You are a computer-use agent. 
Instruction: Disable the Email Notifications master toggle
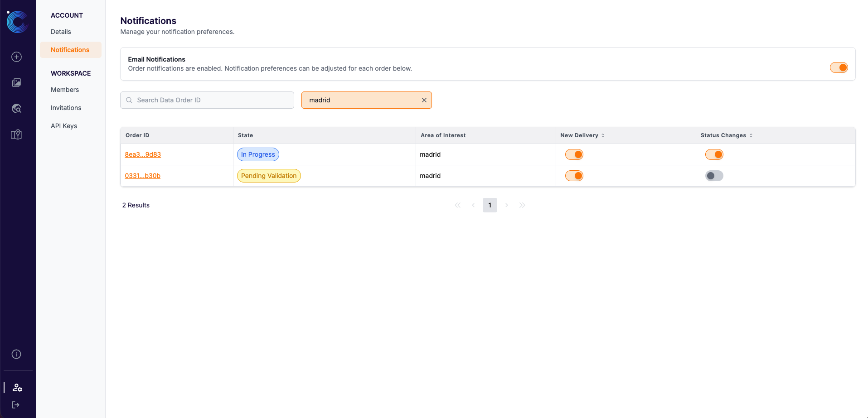[x=839, y=67]
